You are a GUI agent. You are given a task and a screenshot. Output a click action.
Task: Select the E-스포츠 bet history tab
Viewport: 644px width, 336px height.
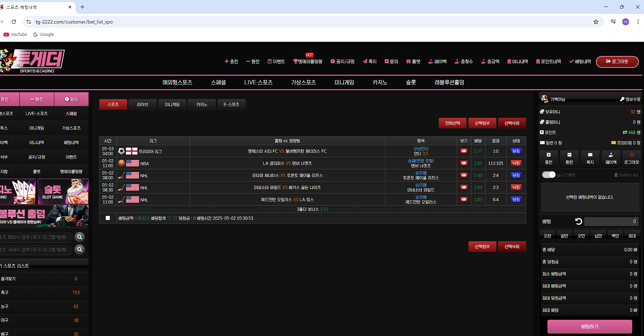(x=231, y=104)
